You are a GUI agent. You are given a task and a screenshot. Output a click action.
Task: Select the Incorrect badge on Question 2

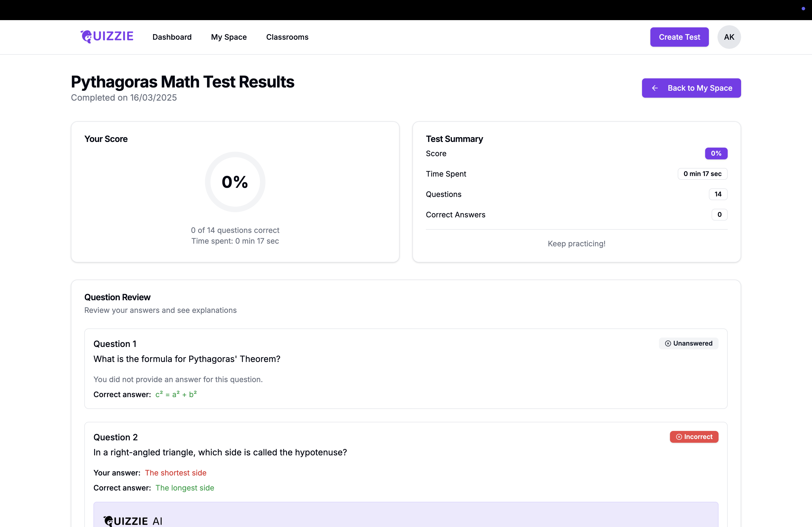click(694, 437)
